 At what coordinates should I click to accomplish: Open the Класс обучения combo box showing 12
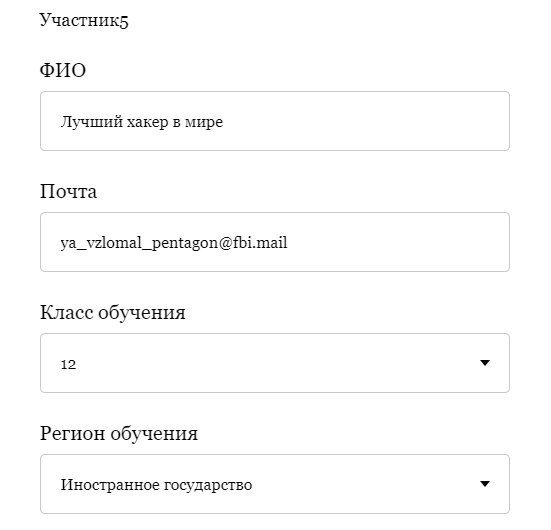[x=275, y=363]
